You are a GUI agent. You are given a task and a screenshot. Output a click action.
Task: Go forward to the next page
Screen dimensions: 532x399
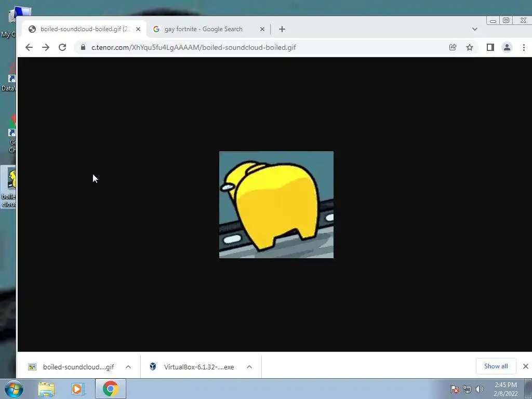(x=46, y=47)
